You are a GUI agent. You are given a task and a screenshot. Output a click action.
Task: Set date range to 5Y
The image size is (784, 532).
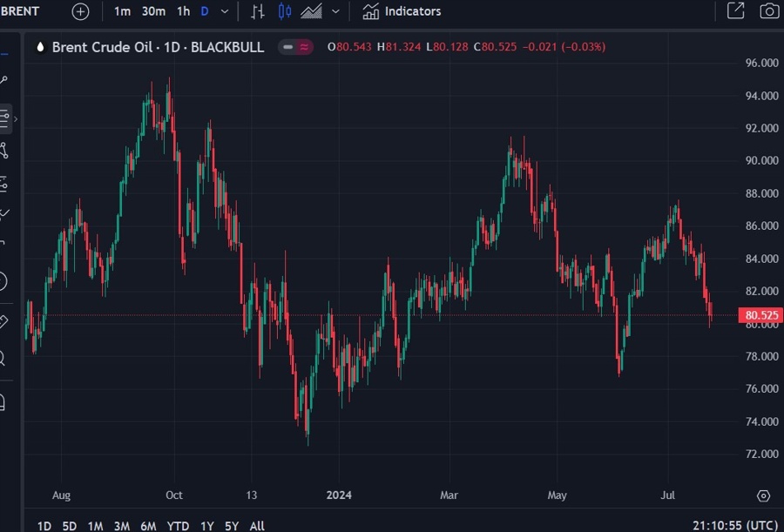coord(232,526)
